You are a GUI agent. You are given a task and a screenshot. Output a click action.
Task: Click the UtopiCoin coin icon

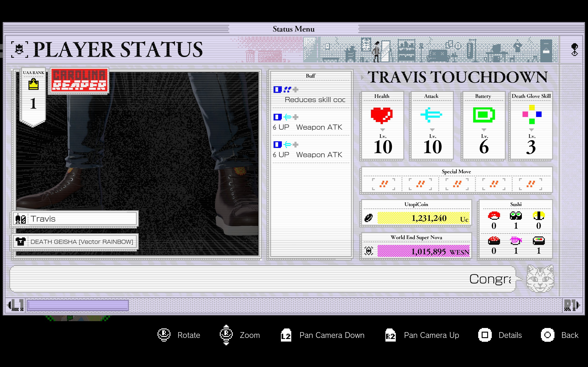click(369, 218)
